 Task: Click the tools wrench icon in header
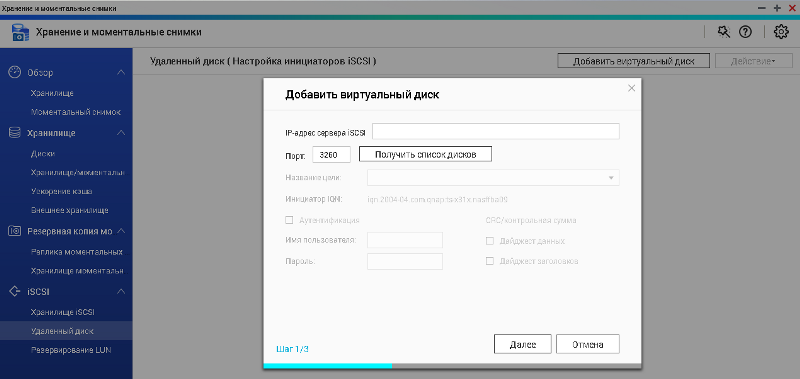coord(723,32)
